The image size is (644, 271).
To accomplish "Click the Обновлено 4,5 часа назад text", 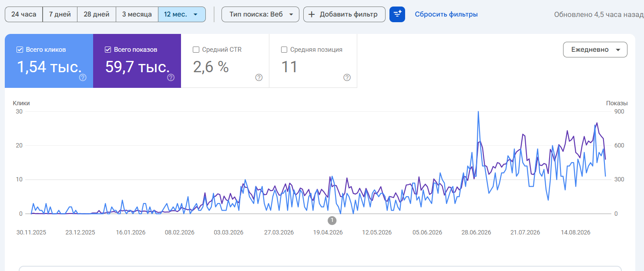I will tap(599, 14).
